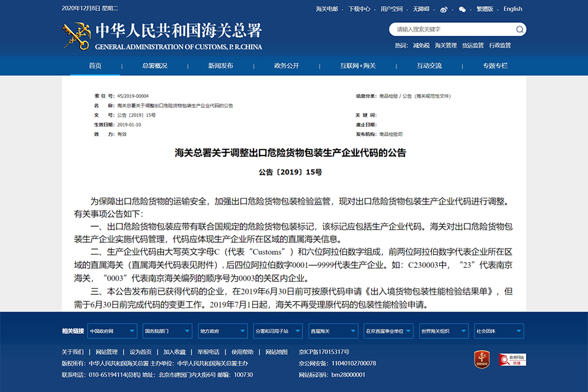Screen dimensions: 588x392
Task: Open the 用户空间 link
Action: pyautogui.click(x=391, y=9)
